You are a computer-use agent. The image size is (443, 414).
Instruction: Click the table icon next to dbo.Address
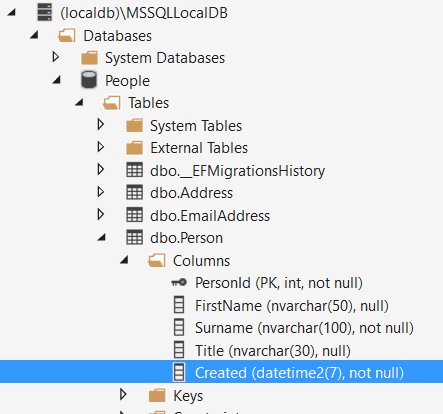(135, 192)
